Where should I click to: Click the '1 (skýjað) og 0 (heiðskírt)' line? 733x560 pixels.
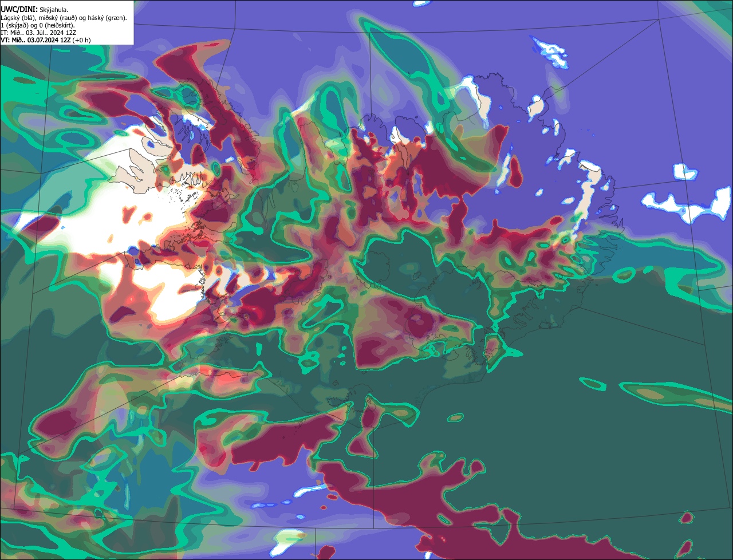coord(38,25)
